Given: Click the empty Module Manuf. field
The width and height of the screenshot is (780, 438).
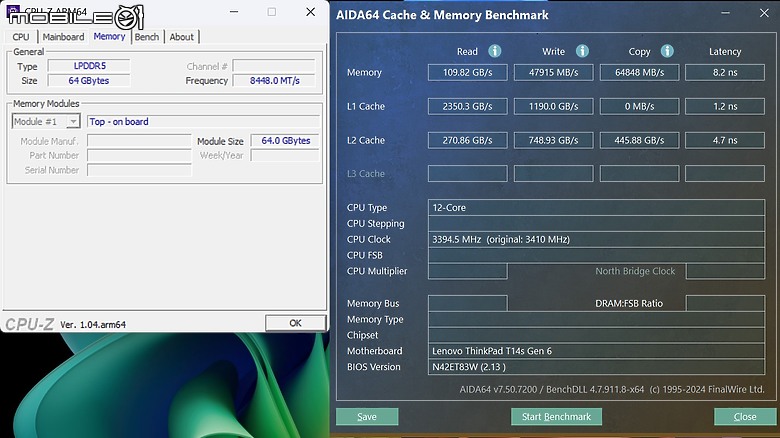Looking at the screenshot, I should click(139, 141).
